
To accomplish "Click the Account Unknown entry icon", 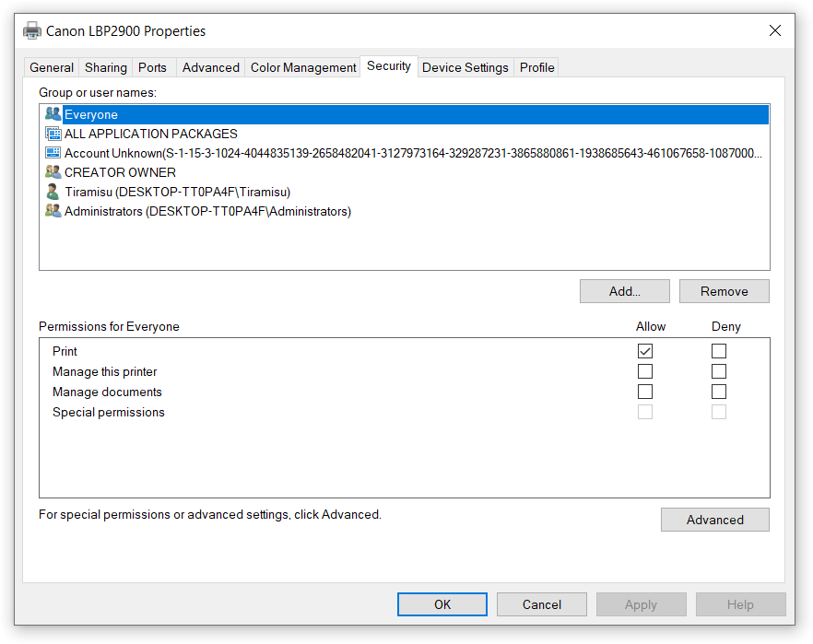I will pos(53,153).
